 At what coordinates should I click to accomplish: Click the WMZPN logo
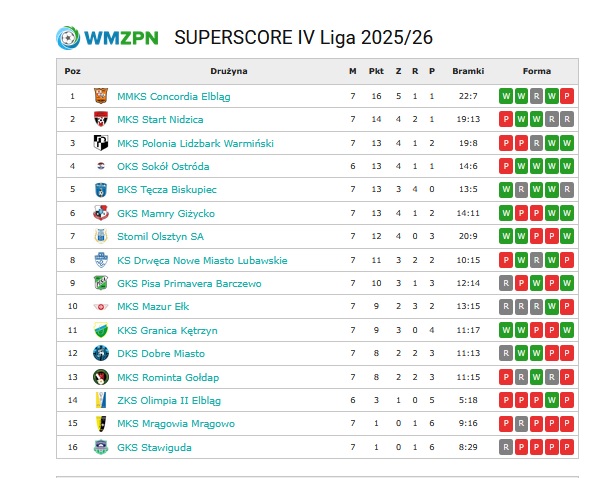107,38
